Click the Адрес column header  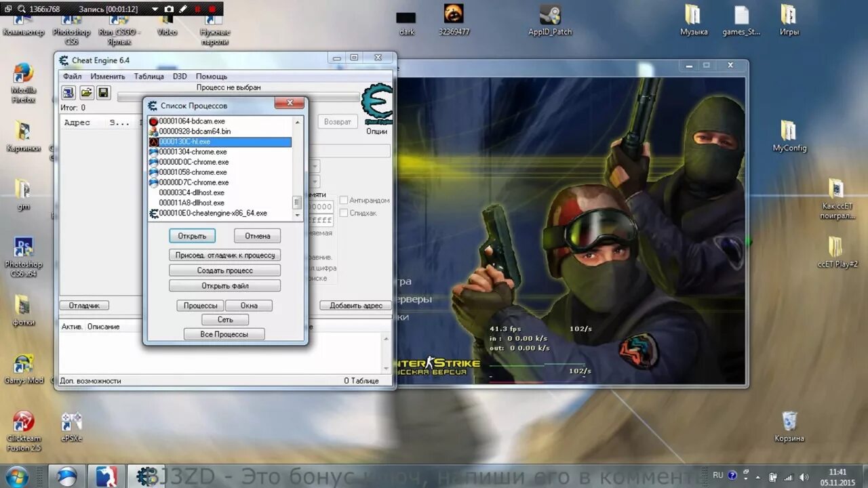click(77, 123)
